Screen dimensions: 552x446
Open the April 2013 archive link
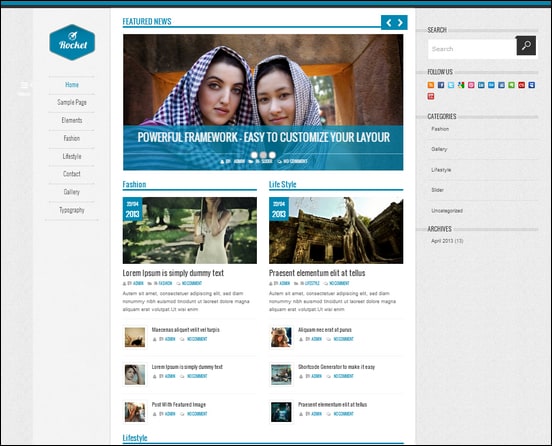[447, 241]
